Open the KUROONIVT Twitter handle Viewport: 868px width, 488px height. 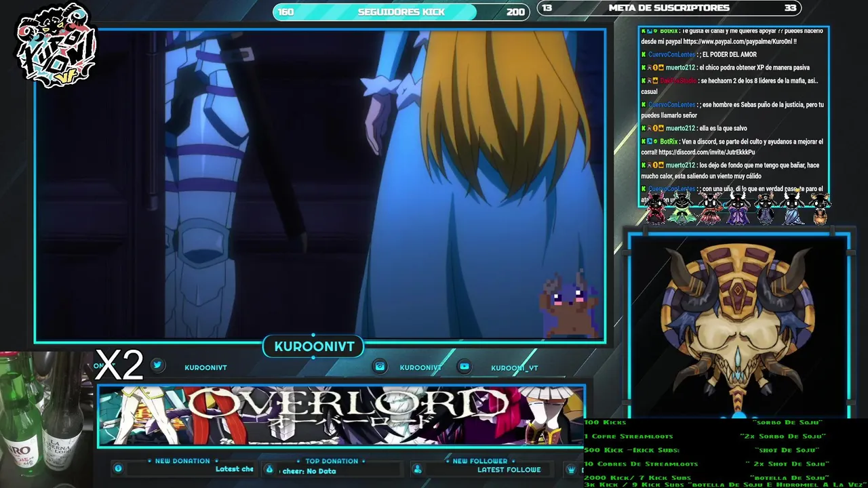(x=205, y=367)
